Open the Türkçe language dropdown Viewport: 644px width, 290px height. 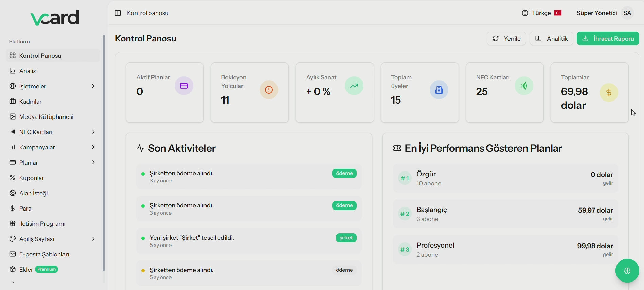click(541, 13)
